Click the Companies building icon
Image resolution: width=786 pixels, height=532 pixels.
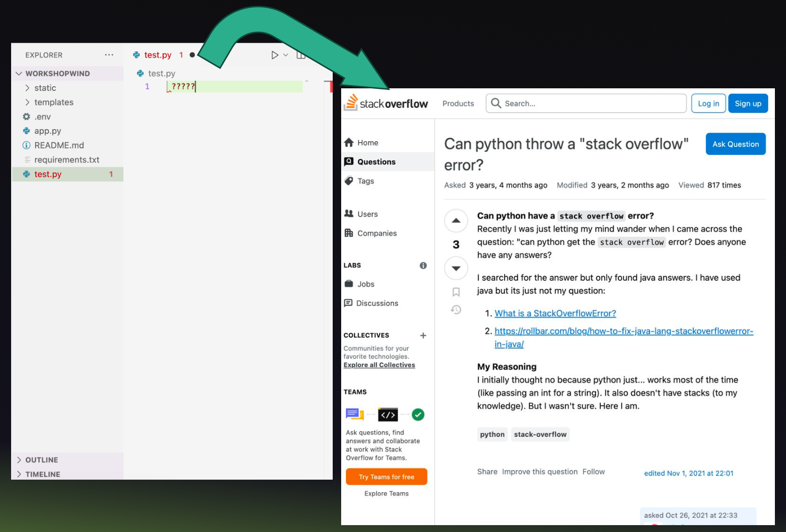(349, 233)
